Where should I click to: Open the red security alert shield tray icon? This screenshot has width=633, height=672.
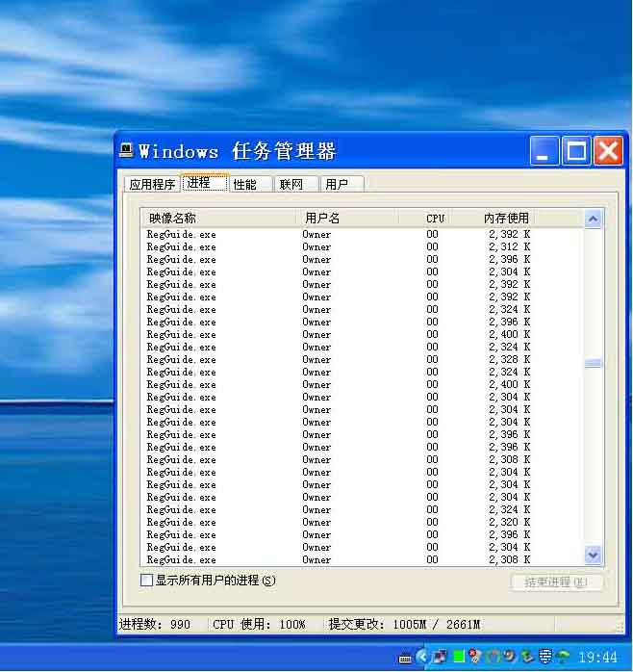(x=474, y=657)
